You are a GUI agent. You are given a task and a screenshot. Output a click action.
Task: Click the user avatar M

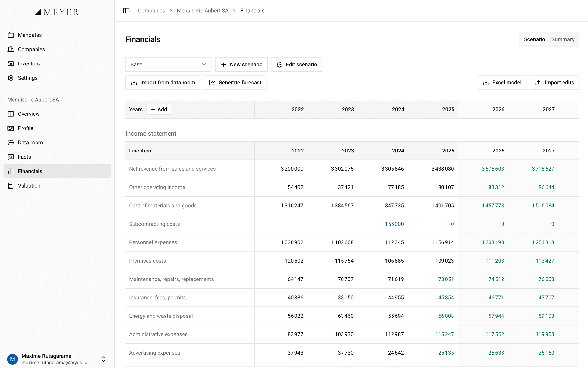12,359
